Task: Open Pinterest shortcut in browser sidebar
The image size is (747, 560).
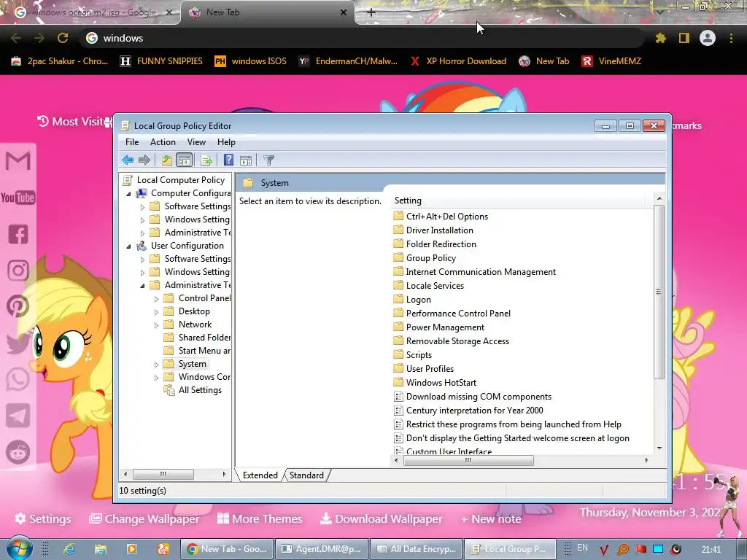Action: [x=18, y=306]
